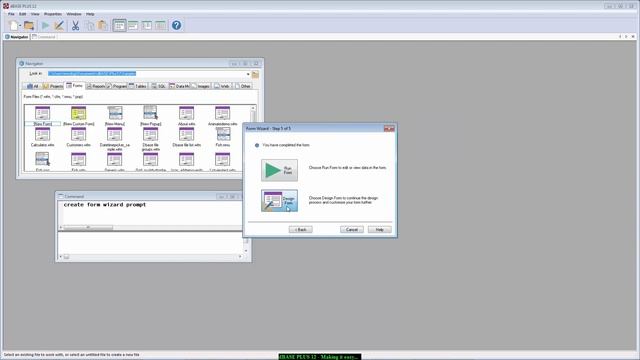
Task: Open the Window menu
Action: [x=74, y=14]
